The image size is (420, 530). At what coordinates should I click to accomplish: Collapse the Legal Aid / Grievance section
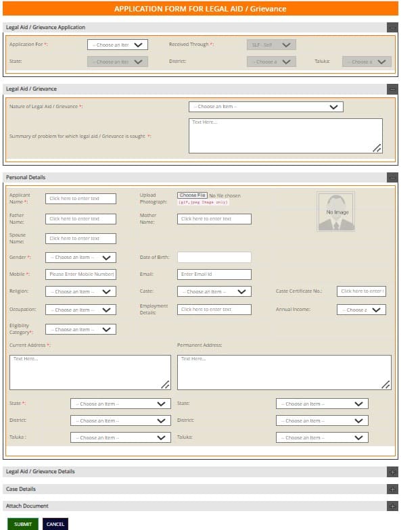(x=392, y=89)
